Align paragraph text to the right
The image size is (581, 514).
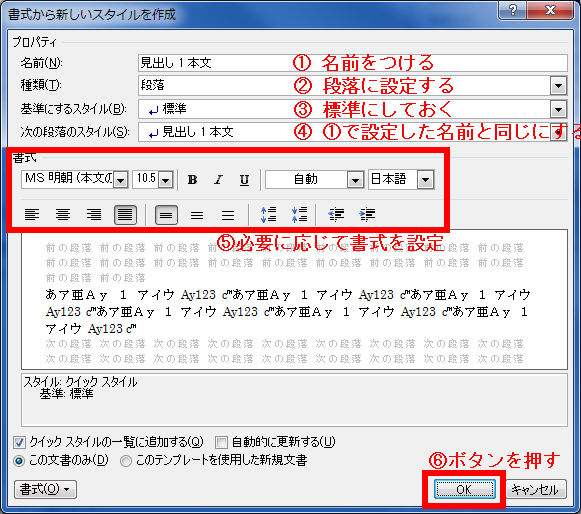(x=94, y=215)
